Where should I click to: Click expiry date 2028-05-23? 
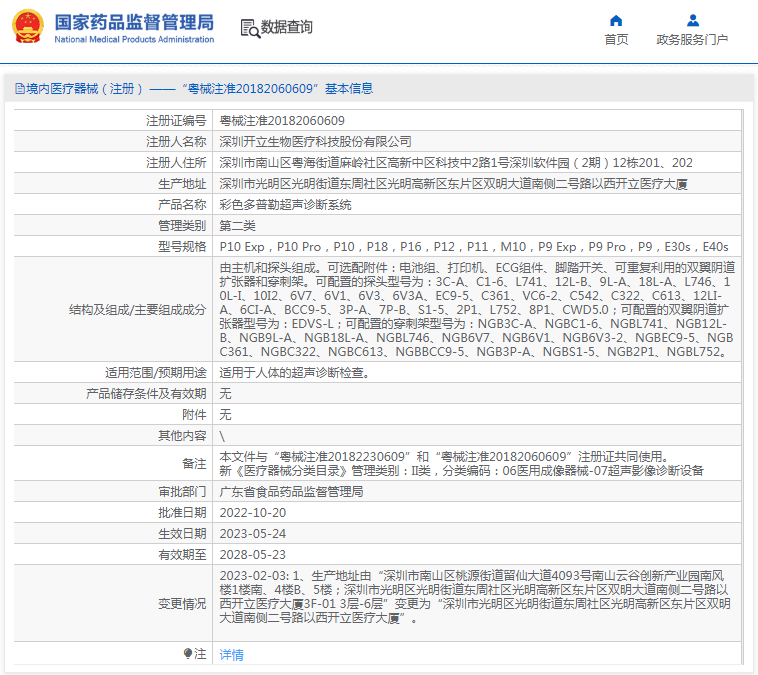[x=253, y=555]
